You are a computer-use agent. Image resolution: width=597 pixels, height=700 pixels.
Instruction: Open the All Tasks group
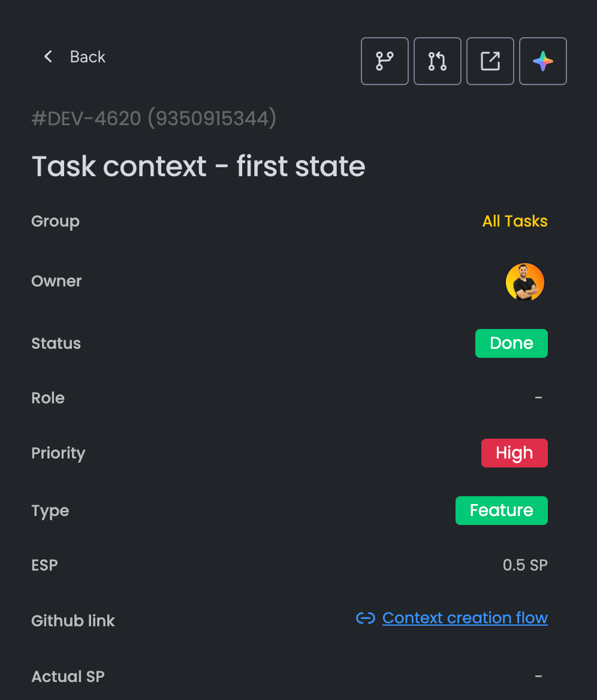tap(515, 221)
